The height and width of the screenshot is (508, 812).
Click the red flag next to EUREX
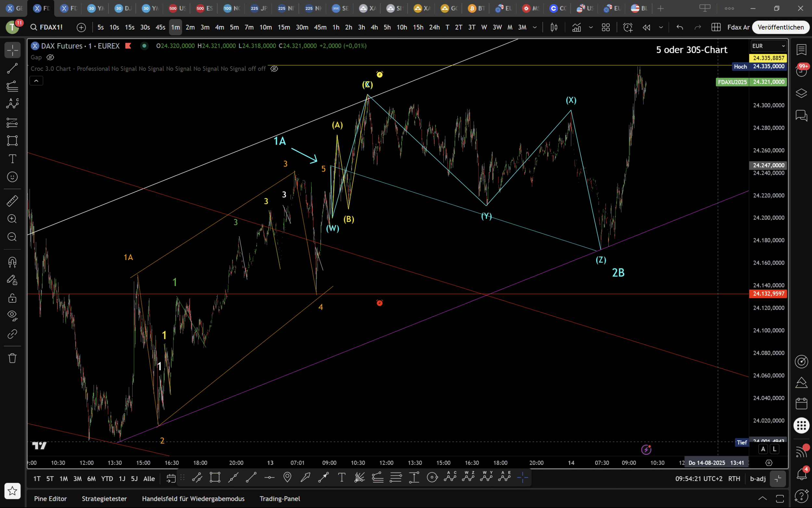(128, 46)
